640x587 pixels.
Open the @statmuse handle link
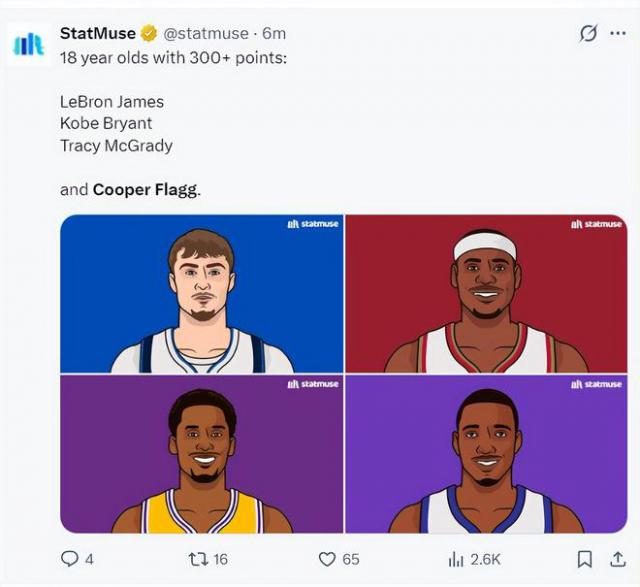206,33
